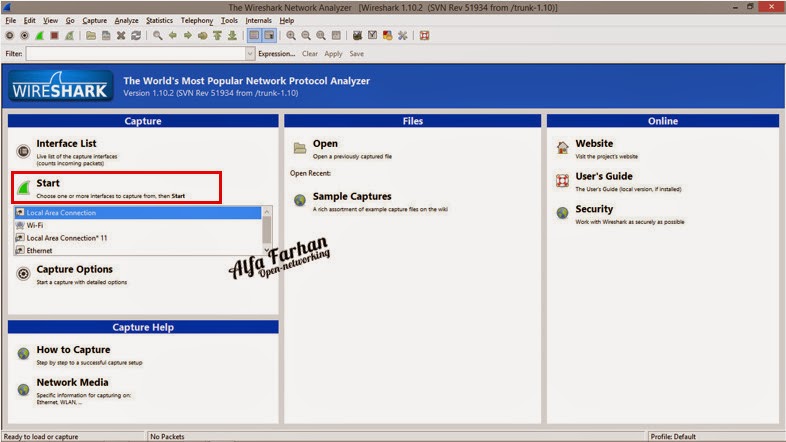
Task: Open Interface List in Capture panel
Action: (x=66, y=144)
